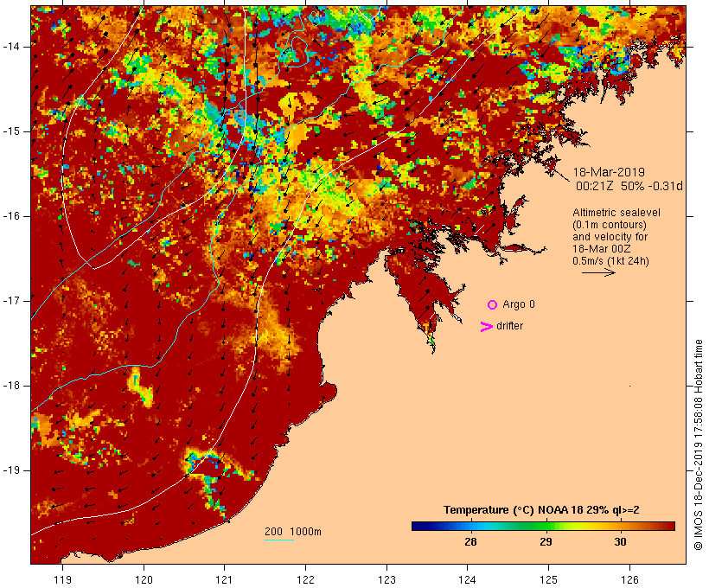Click the 120 longitude axis label
The height and width of the screenshot is (588, 709).
click(x=144, y=580)
